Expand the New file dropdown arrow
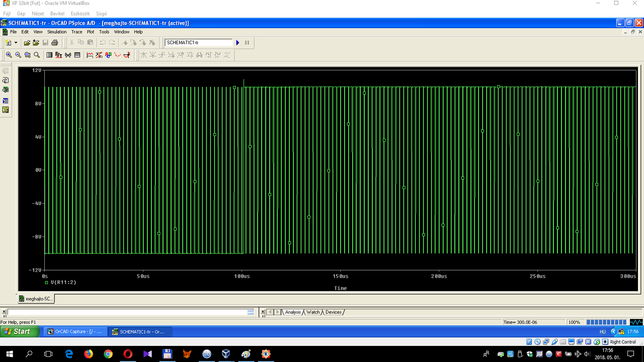 tap(16, 43)
